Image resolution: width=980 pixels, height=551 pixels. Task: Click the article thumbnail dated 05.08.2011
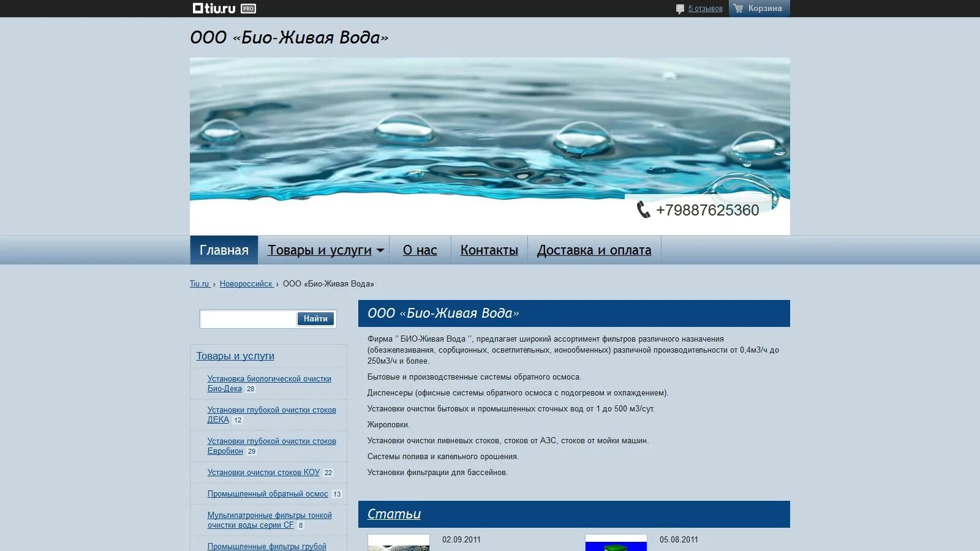point(616,542)
